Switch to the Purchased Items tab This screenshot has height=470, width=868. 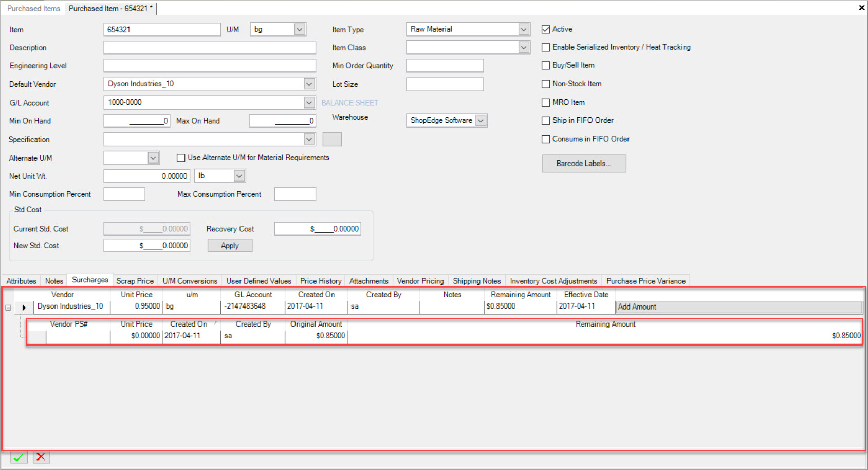pyautogui.click(x=33, y=8)
